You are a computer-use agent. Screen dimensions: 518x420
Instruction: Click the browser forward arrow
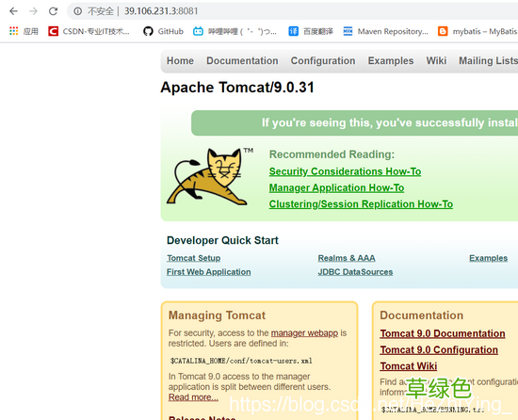(x=33, y=11)
